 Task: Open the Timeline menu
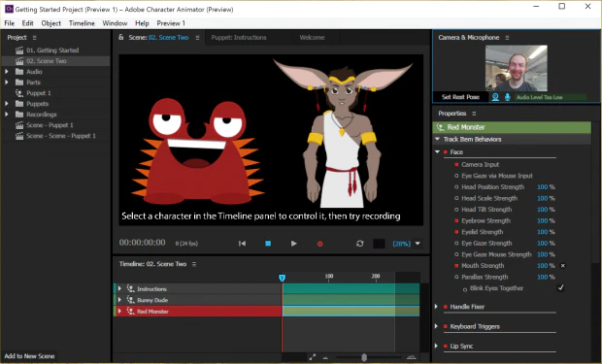coord(82,23)
